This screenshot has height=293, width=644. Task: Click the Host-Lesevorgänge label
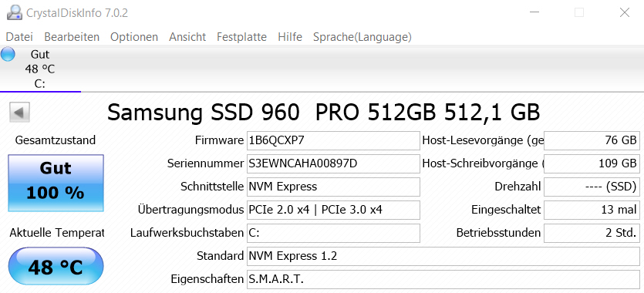coord(483,141)
